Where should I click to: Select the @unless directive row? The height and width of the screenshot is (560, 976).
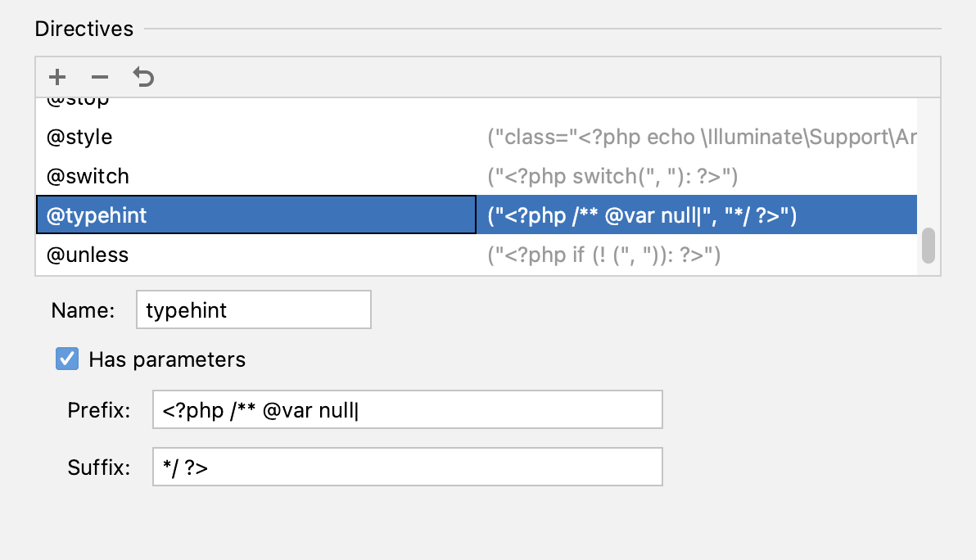tap(477, 255)
